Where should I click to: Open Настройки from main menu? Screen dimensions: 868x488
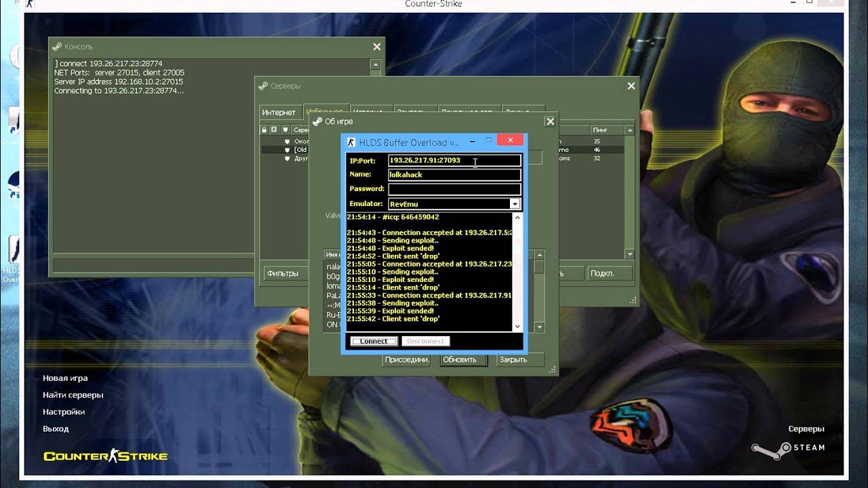click(64, 411)
